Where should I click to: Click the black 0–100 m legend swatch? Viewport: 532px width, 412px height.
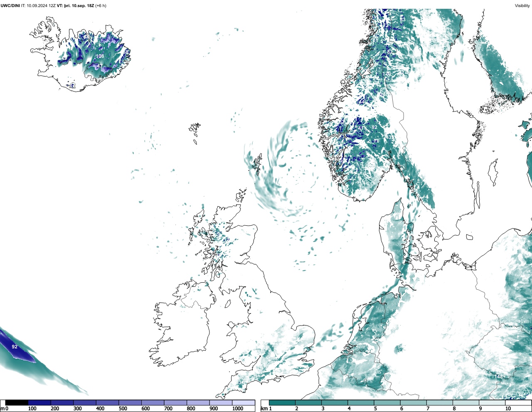click(17, 402)
